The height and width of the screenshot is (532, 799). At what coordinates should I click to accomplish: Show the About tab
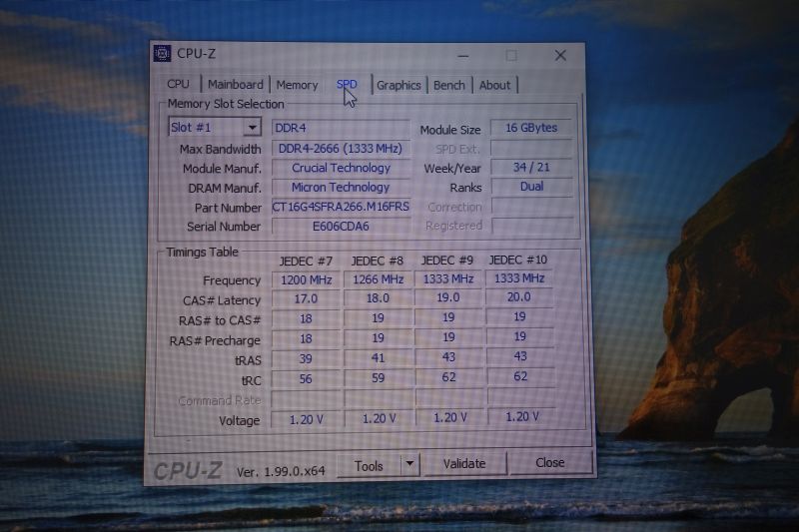(494, 85)
